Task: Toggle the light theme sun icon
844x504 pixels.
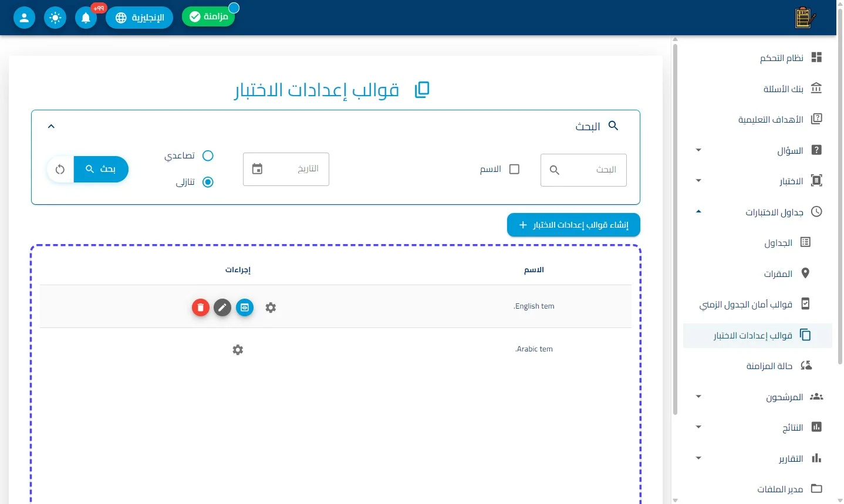Action: [x=55, y=18]
